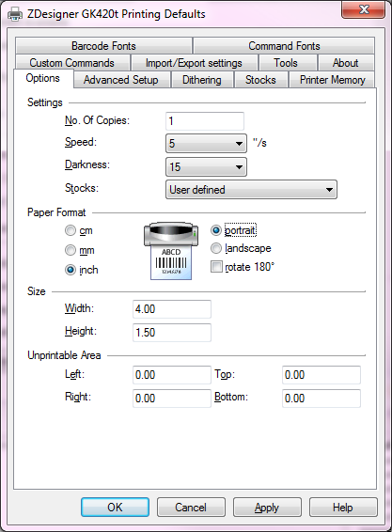Click the Bottom unprintable area field
Viewport: 392px width, 532px height.
click(321, 398)
